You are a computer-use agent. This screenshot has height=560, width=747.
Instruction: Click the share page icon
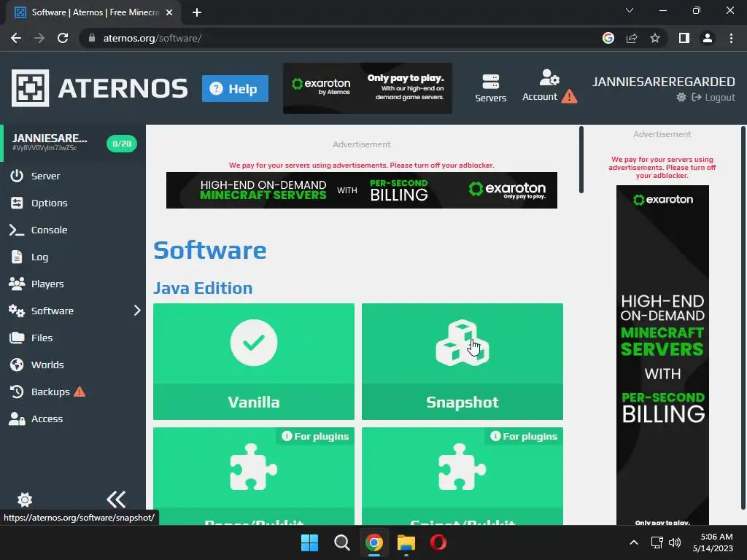click(632, 38)
